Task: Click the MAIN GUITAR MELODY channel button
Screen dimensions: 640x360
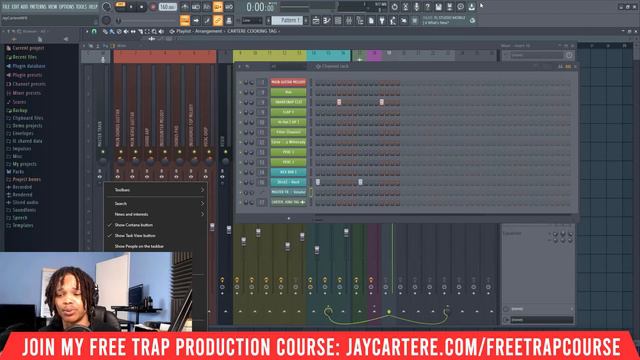Action: tap(288, 82)
